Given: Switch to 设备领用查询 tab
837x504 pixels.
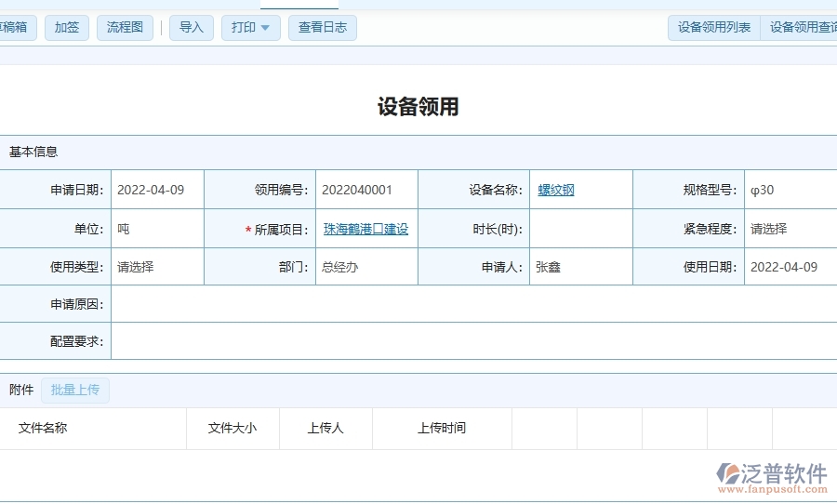Looking at the screenshot, I should 801,28.
